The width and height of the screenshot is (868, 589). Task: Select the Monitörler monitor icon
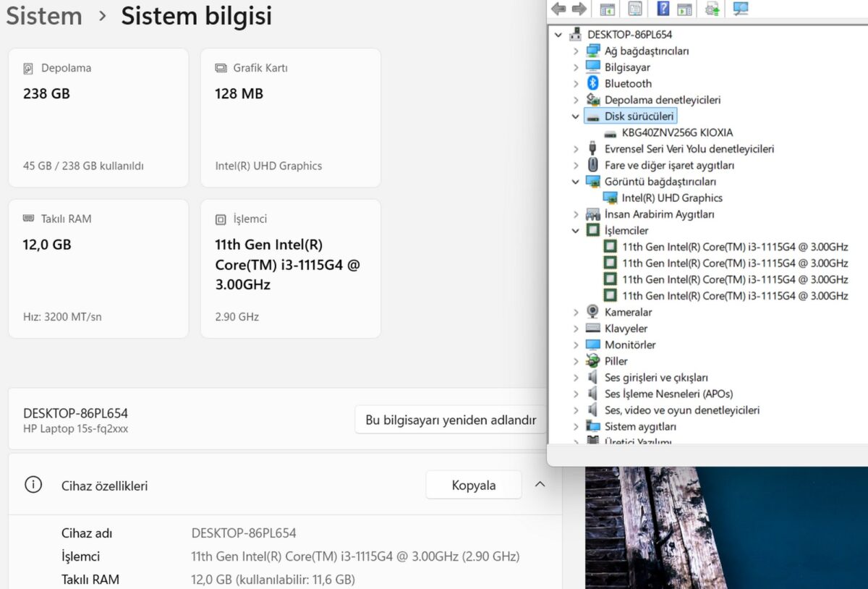point(593,344)
